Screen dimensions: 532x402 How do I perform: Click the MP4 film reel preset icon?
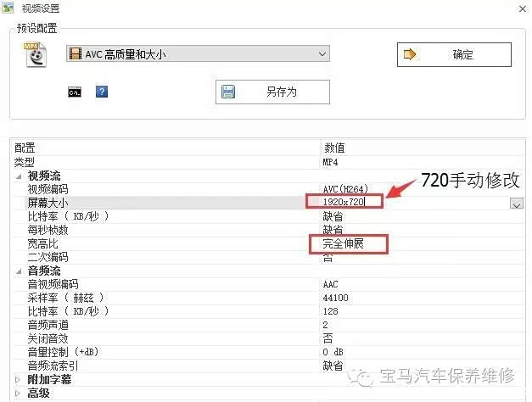click(36, 54)
